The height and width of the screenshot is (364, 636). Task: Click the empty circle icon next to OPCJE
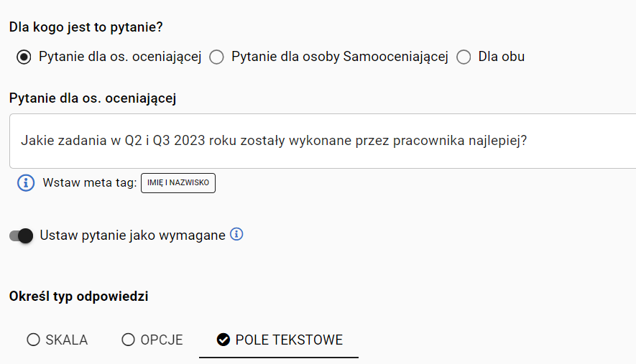(128, 340)
